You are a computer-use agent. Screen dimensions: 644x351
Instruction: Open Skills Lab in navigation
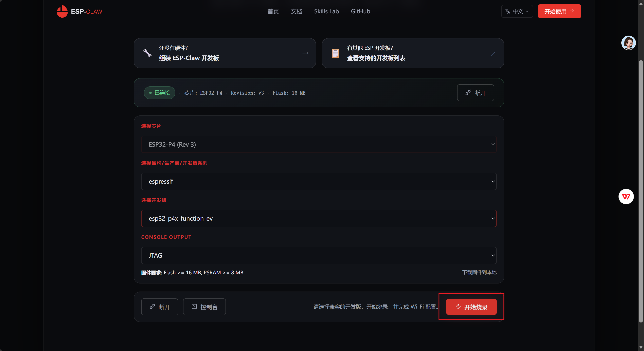pyautogui.click(x=326, y=12)
